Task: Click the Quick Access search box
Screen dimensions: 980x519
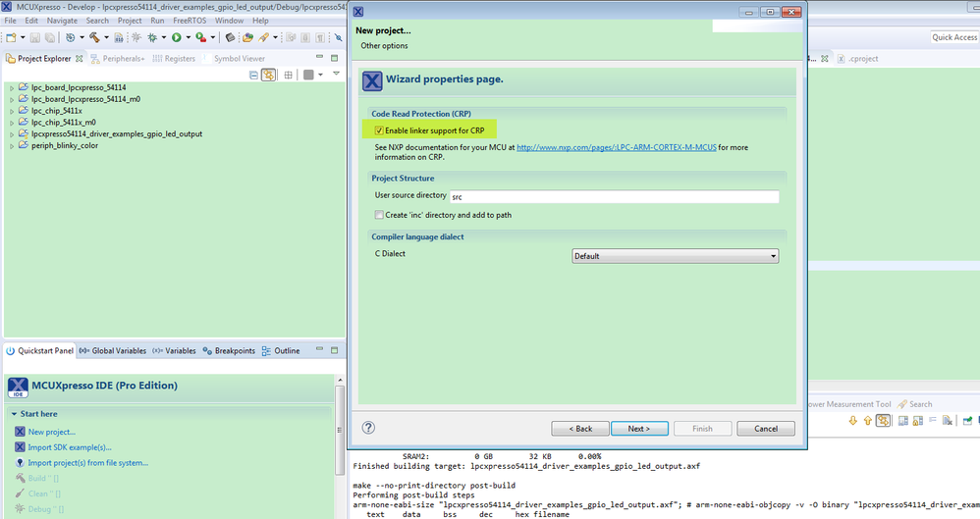Action: coord(954,37)
